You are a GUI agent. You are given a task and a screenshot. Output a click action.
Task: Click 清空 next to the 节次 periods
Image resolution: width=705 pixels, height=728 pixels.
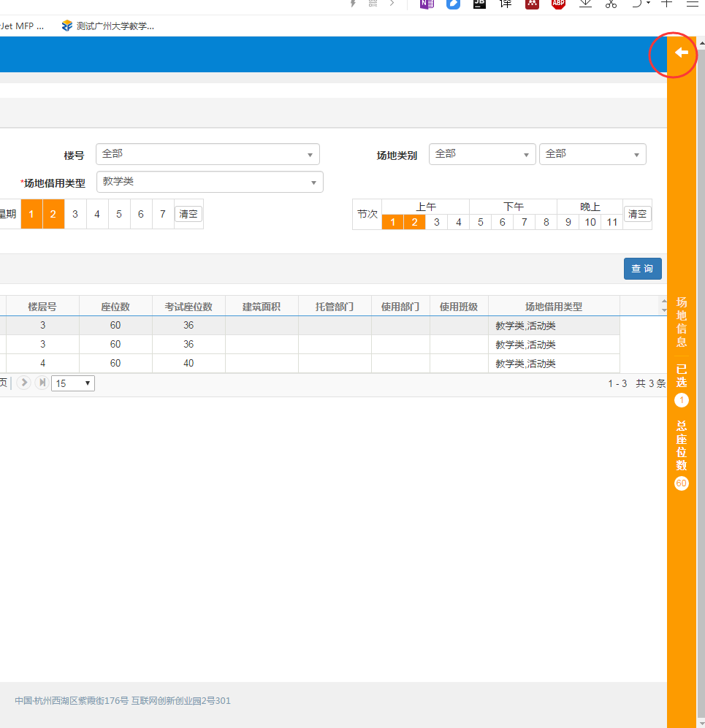(x=637, y=214)
